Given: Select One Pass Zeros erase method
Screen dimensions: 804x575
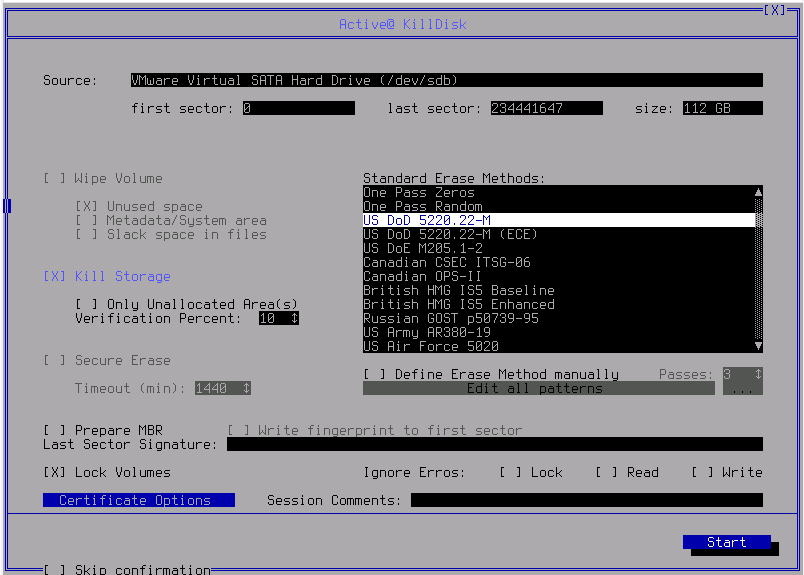Looking at the screenshot, I should (x=559, y=192).
